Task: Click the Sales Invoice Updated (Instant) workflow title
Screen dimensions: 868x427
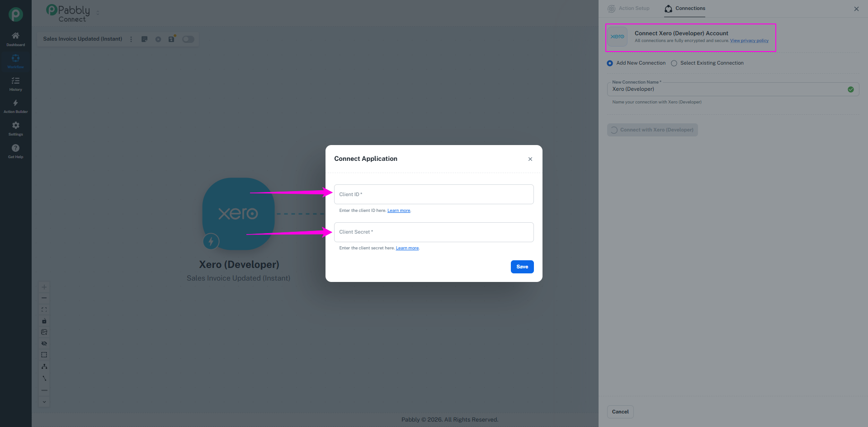Action: (83, 39)
